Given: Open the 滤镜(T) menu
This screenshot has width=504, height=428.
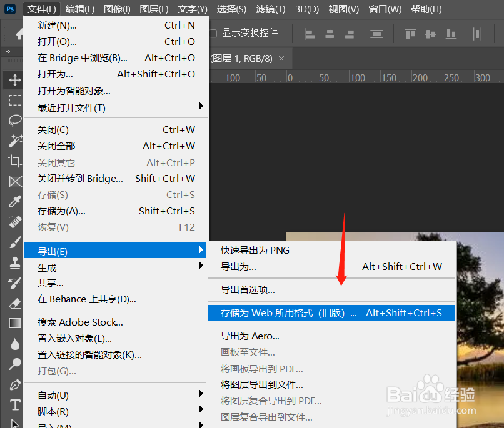Looking at the screenshot, I should pos(270,9).
